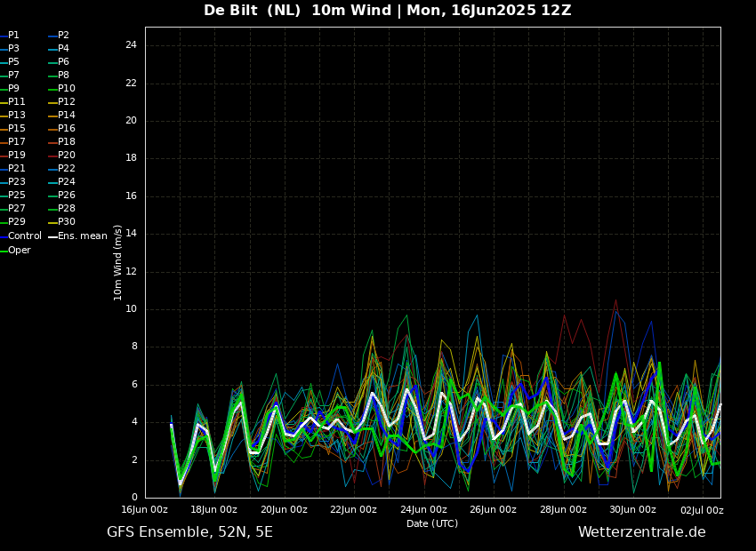Click the P1 legend entry
Image resolution: width=756 pixels, height=551 pixels.
pos(13,36)
